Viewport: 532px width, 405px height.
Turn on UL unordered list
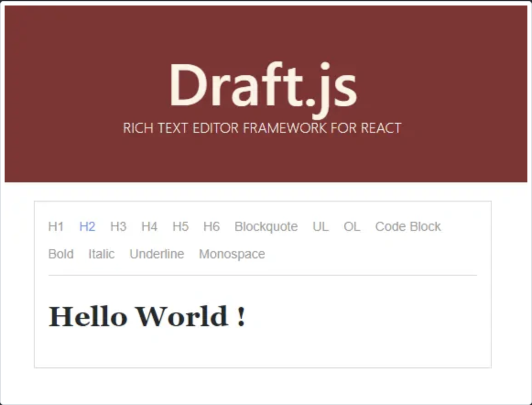coord(320,226)
